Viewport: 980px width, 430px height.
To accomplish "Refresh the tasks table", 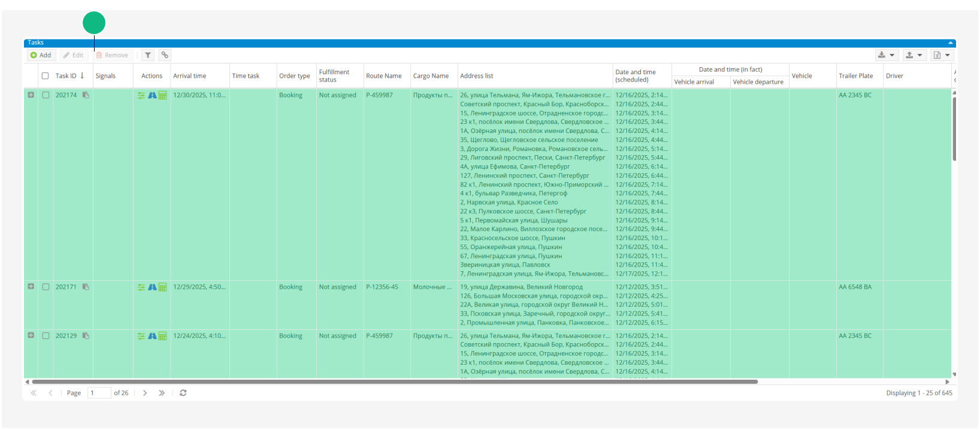I will (x=183, y=393).
